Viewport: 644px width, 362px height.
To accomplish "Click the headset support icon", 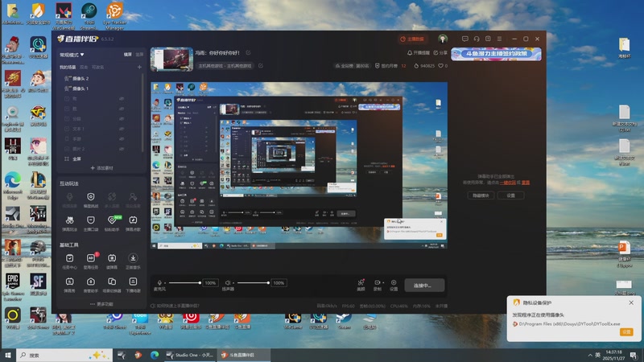I will click(x=477, y=39).
